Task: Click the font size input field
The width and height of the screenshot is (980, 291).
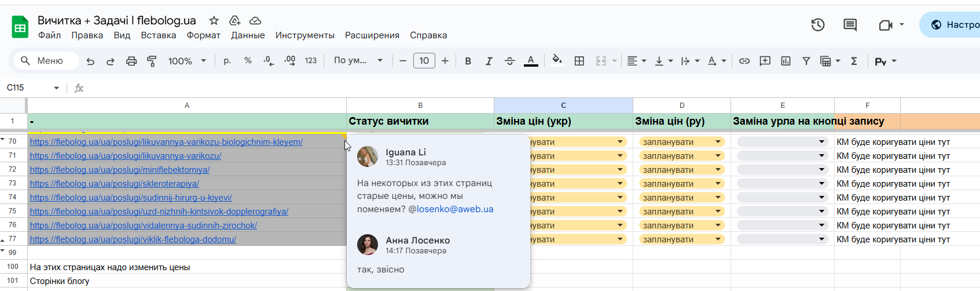Action: coord(424,61)
